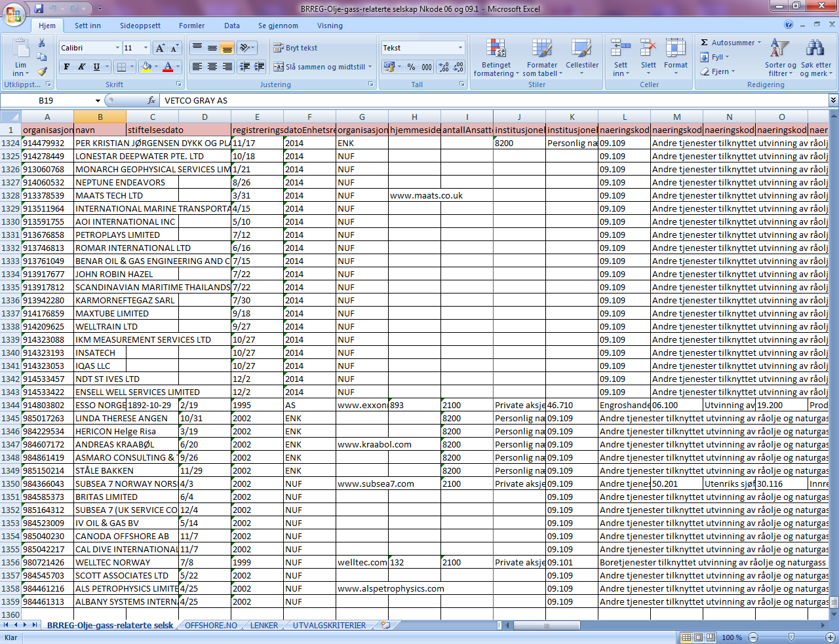Apply percent style format
Viewport: 839px width, 644px height.
click(x=411, y=67)
